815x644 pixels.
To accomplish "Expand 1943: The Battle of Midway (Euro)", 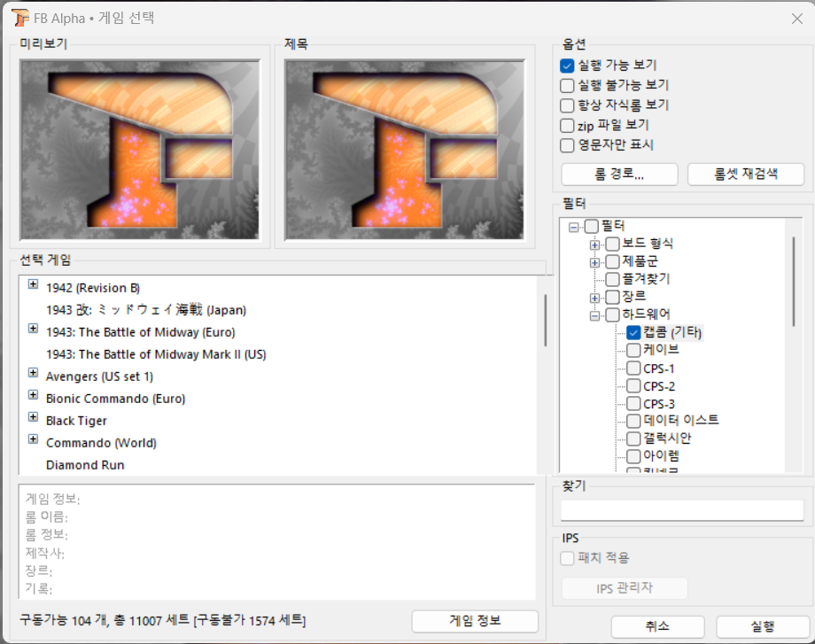I will point(34,329).
